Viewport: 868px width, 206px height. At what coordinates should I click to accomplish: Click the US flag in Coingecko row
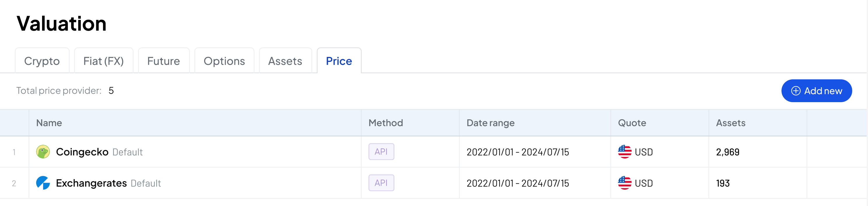[624, 152]
